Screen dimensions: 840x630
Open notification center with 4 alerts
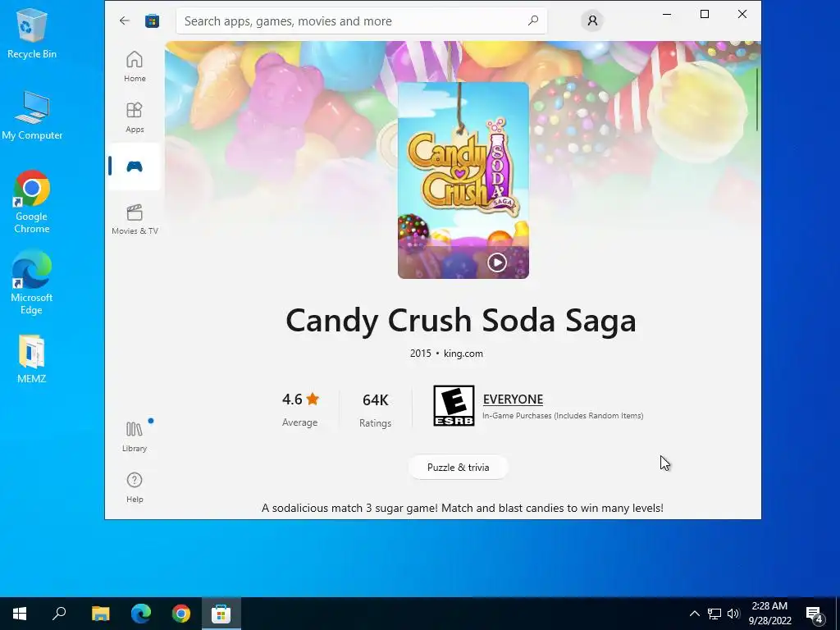pos(815,614)
